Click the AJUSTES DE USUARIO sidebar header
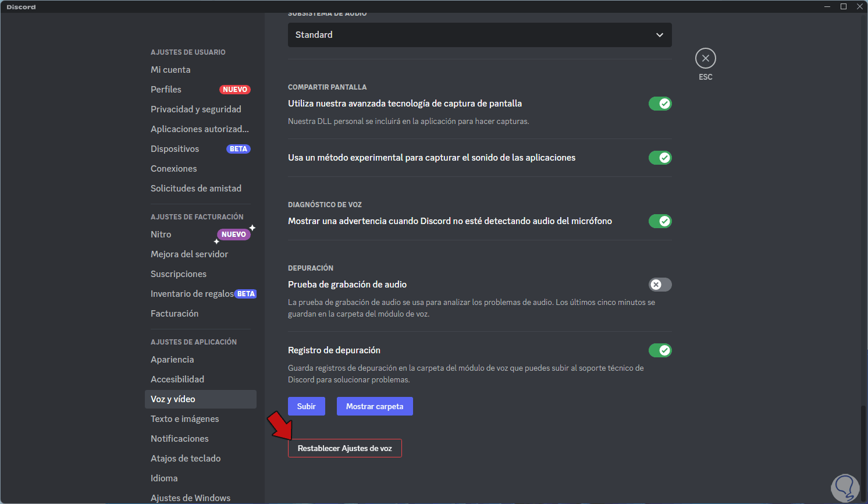 [x=188, y=52]
